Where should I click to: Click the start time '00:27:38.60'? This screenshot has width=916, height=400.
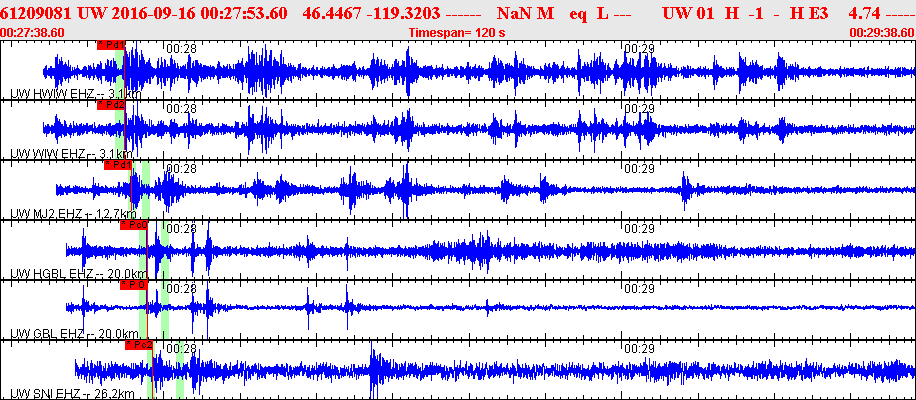[x=33, y=33]
